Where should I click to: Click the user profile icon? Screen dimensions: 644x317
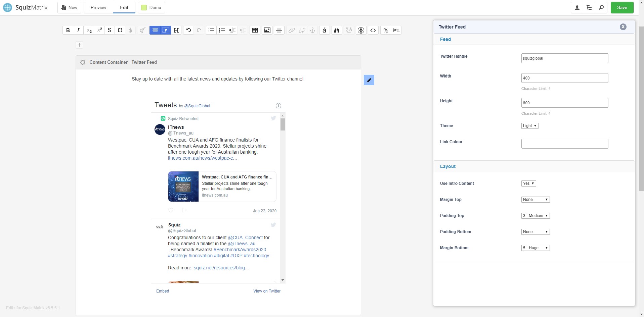click(577, 7)
